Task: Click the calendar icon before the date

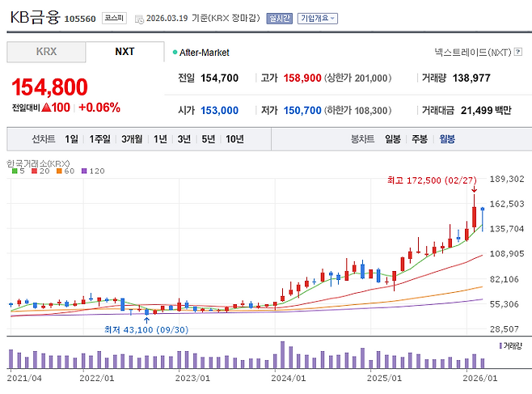Action: (x=137, y=18)
